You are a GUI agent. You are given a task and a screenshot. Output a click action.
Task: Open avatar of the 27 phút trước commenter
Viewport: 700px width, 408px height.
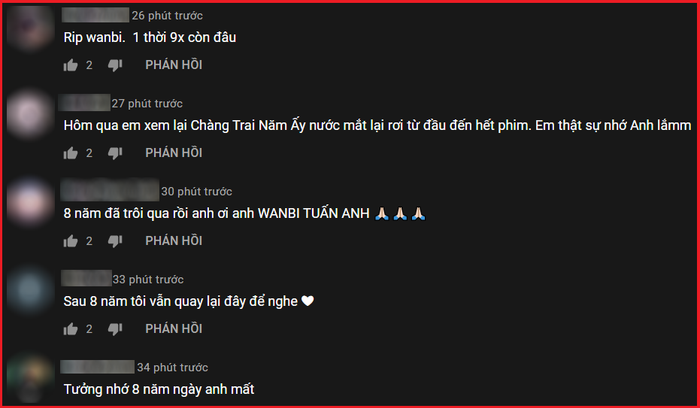point(29,114)
